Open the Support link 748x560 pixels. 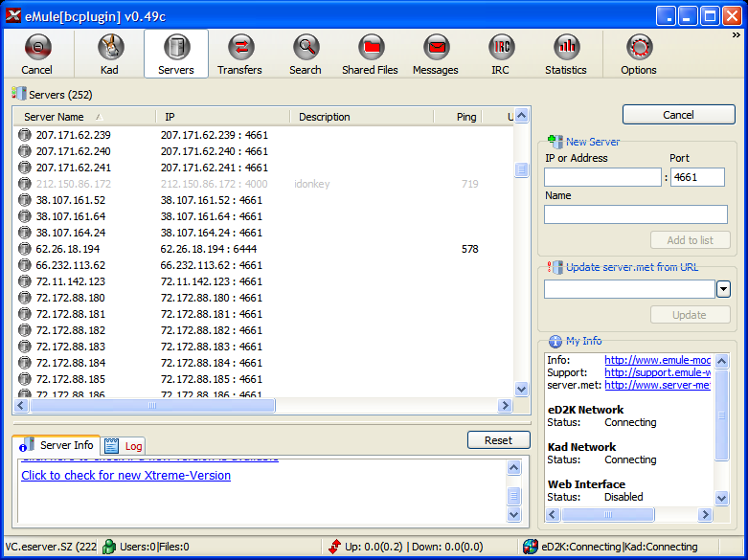(657, 372)
